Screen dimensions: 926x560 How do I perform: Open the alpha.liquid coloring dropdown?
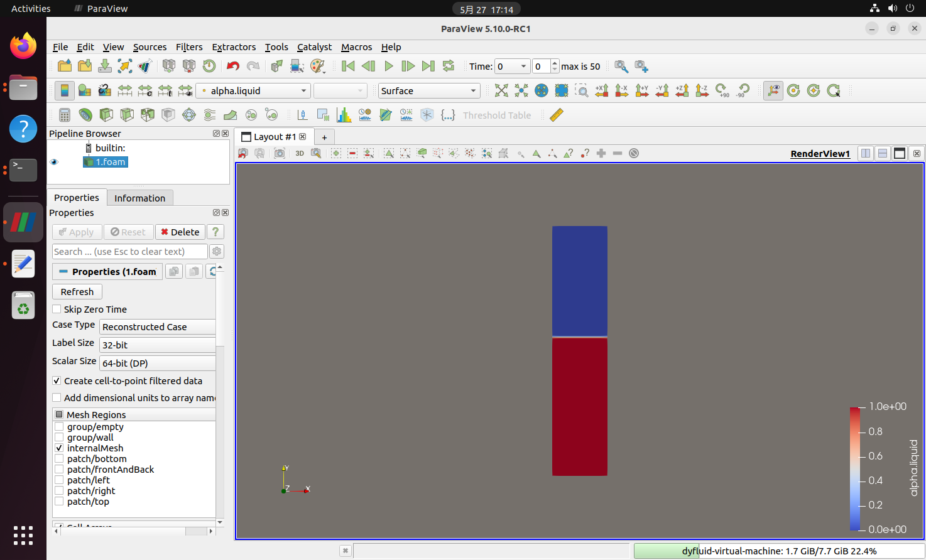coord(253,90)
